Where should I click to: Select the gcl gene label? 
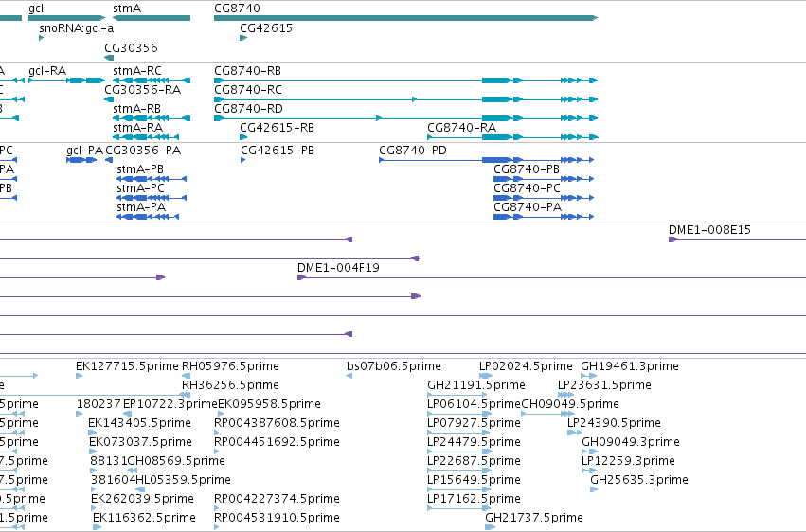coord(36,9)
